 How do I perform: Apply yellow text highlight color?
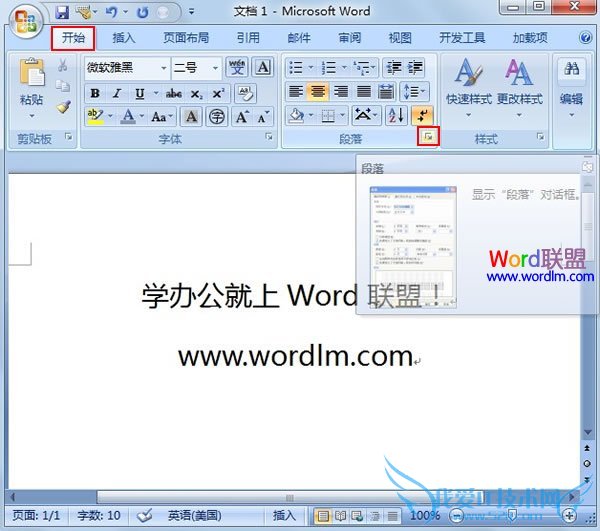pos(96,116)
